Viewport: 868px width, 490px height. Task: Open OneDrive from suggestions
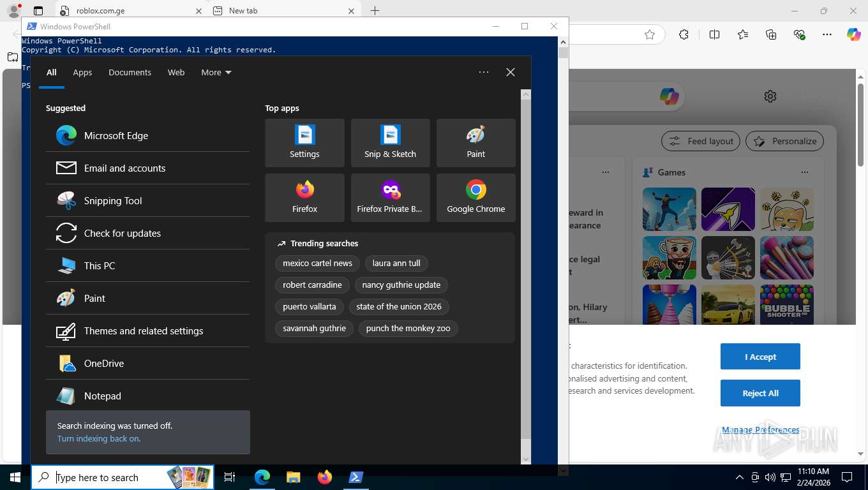coord(147,363)
